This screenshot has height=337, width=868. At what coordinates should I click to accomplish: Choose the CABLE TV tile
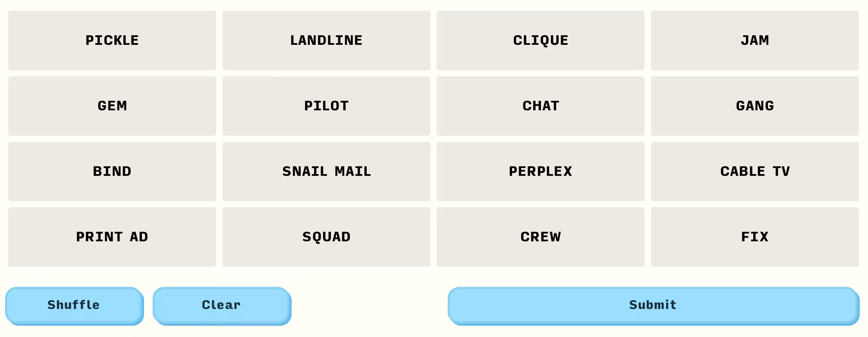point(755,172)
